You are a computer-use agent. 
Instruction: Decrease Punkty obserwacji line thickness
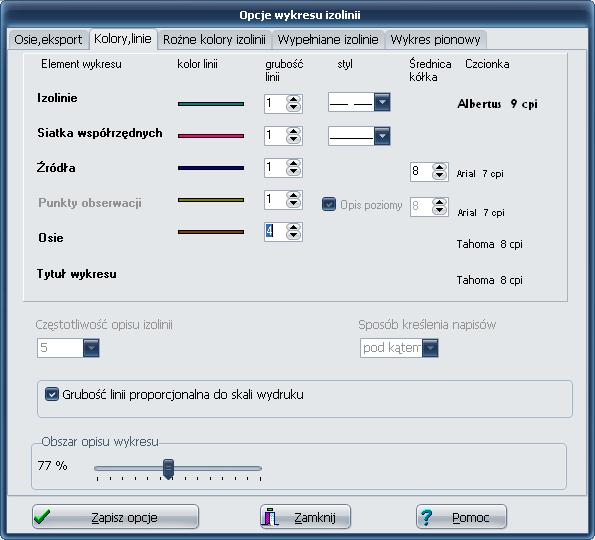pos(293,203)
